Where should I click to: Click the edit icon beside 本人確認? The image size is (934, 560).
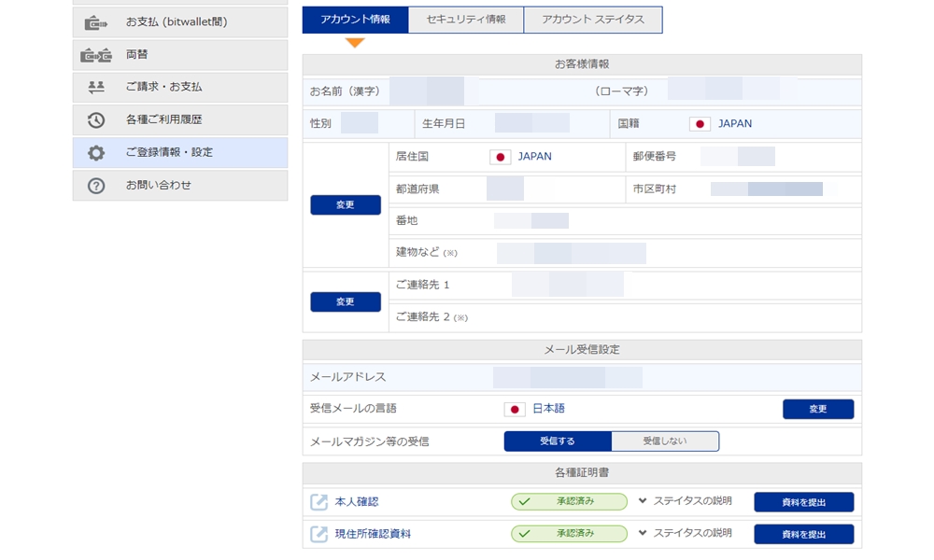click(x=318, y=502)
